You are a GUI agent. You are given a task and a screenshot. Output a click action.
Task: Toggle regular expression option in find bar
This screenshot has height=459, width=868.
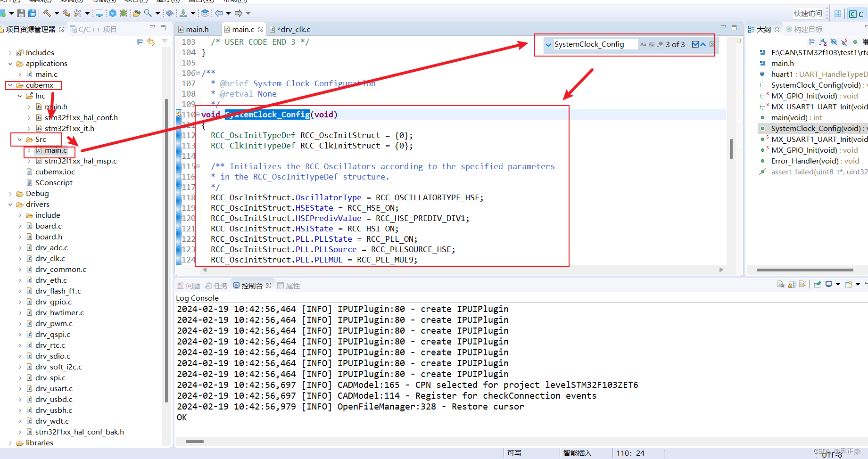pos(660,44)
